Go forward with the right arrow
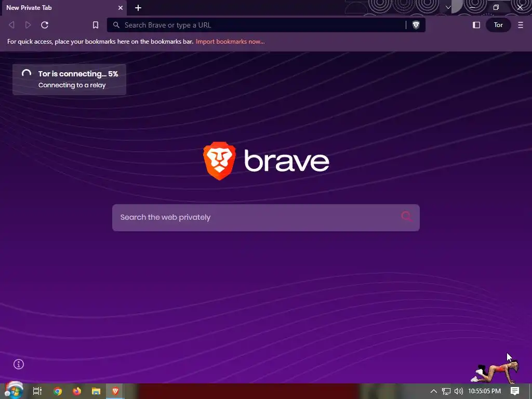This screenshot has height=399, width=532. click(28, 25)
